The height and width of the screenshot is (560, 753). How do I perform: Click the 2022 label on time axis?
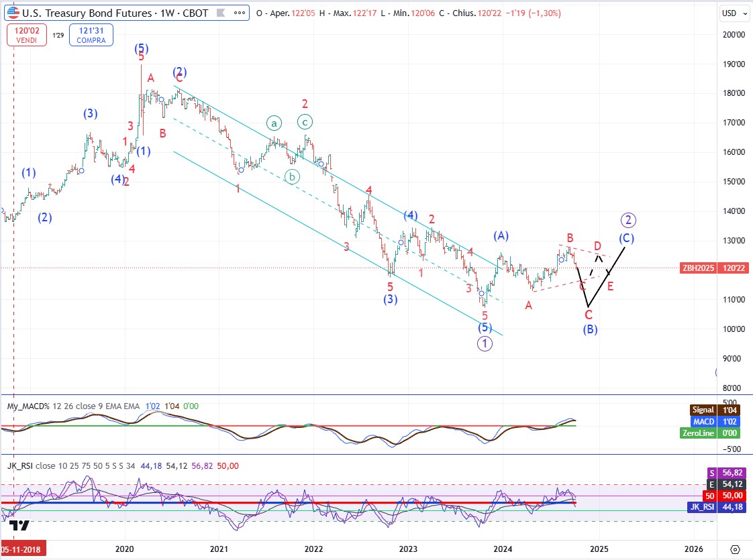point(313,549)
